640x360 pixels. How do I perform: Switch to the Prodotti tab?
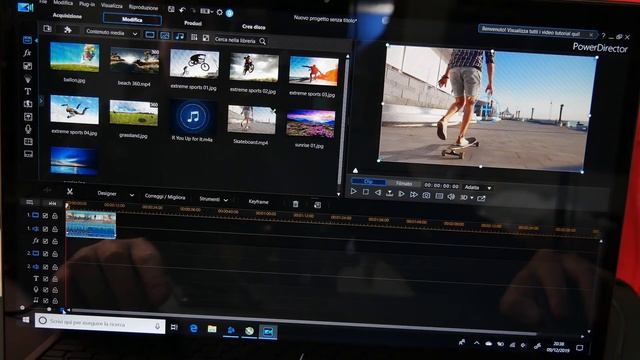(193, 23)
